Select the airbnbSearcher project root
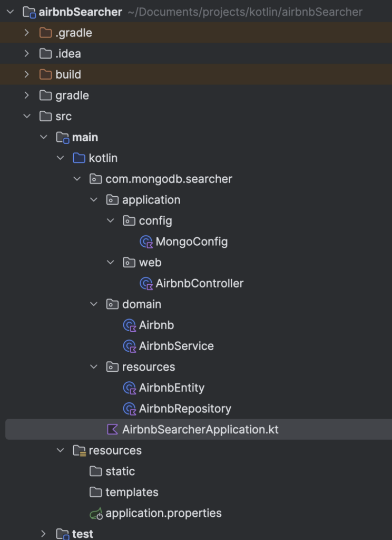The height and width of the screenshot is (540, 392). pos(80,12)
